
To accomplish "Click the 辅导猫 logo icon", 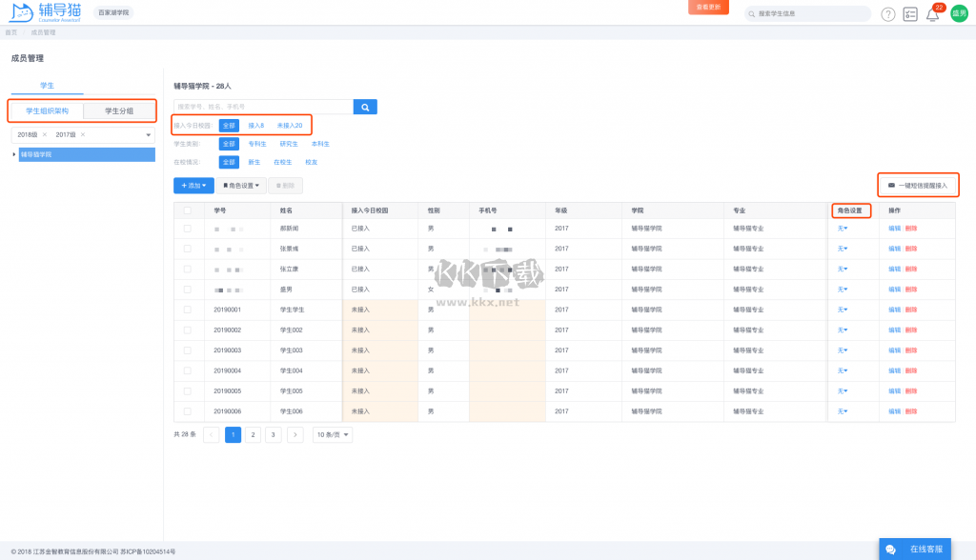I will 22,12.
